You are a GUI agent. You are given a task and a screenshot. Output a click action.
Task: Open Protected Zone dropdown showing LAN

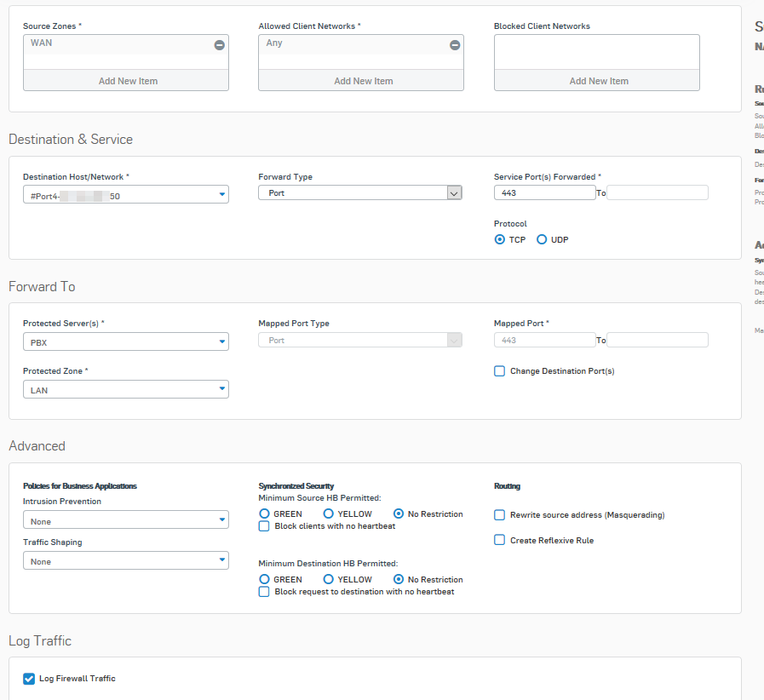click(126, 390)
